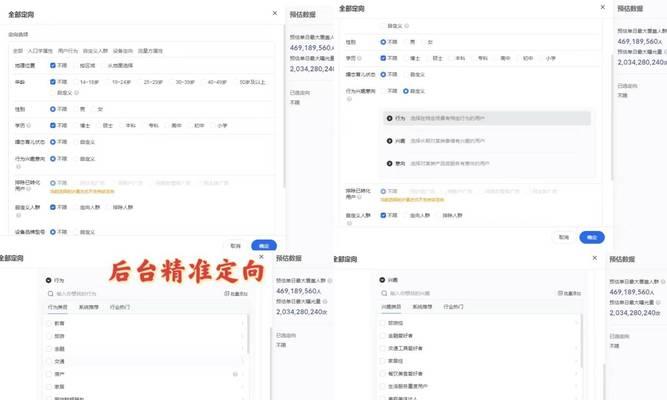Click the scrollbar of the 行为类目 list
667x400 pixels.
(x=248, y=334)
